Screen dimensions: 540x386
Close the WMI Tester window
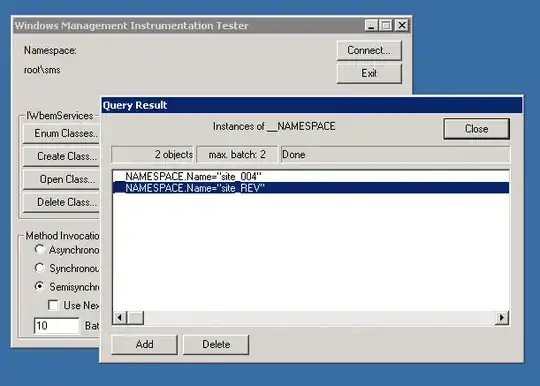(402, 25)
